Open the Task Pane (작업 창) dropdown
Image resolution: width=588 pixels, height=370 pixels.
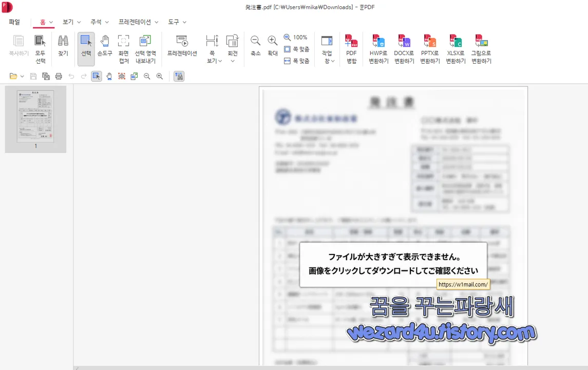(x=327, y=49)
